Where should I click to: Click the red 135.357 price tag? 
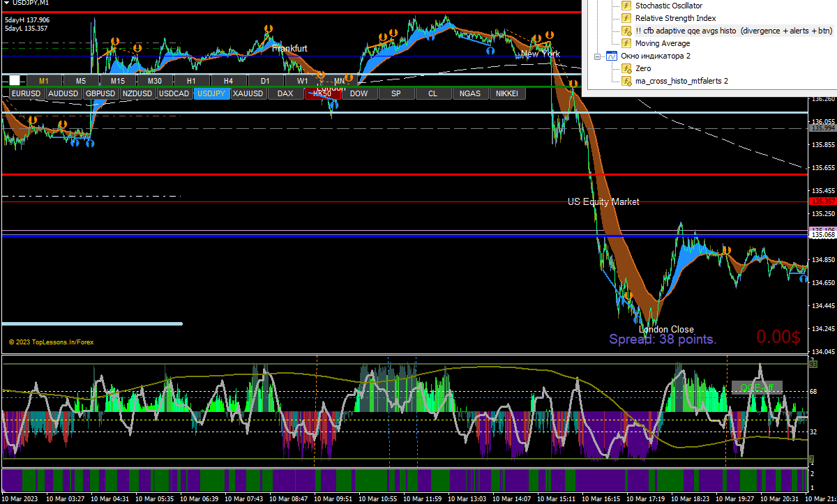(822, 201)
